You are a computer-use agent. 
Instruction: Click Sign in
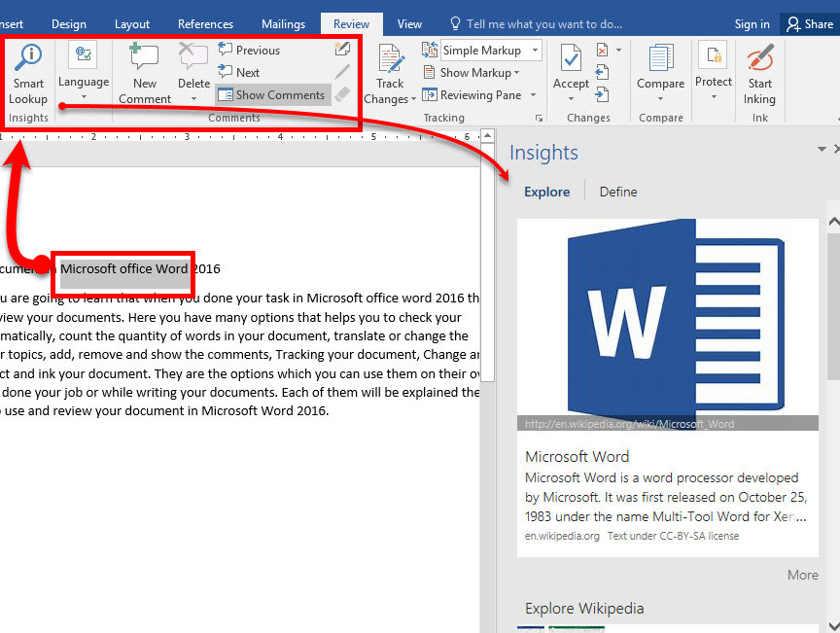pyautogui.click(x=752, y=24)
